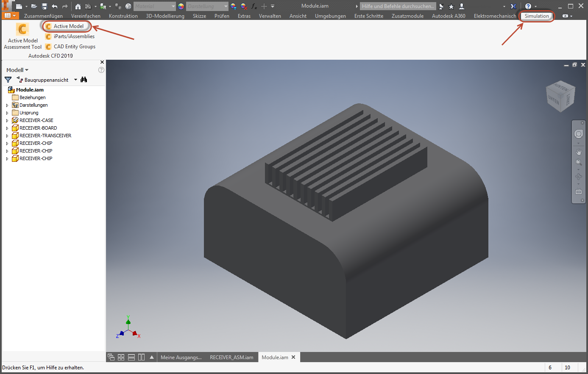Click the help search input field
The width and height of the screenshot is (588, 374).
pos(398,6)
